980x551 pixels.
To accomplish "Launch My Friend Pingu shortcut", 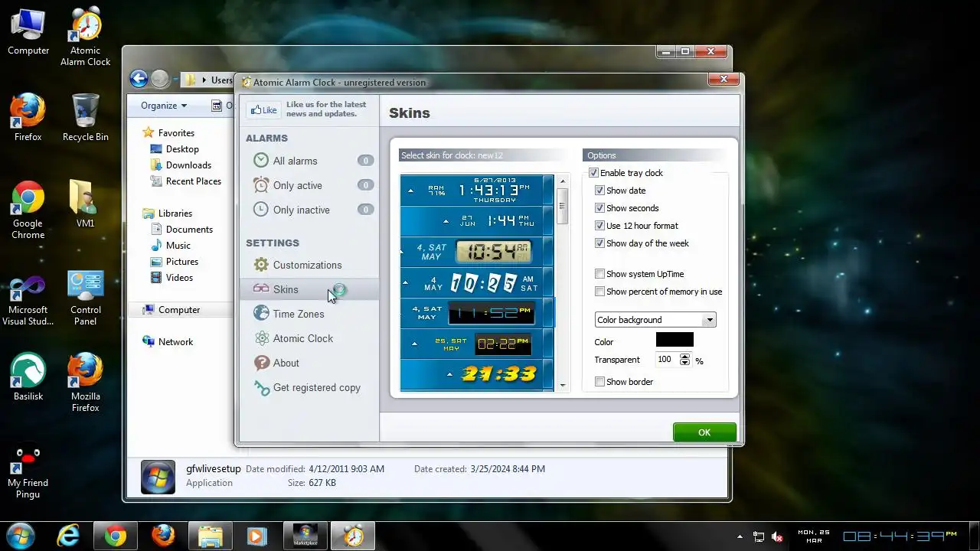I will (28, 471).
